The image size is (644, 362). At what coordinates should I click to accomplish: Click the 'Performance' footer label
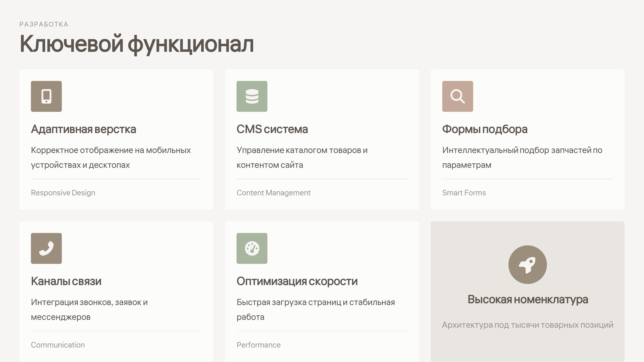(x=259, y=345)
